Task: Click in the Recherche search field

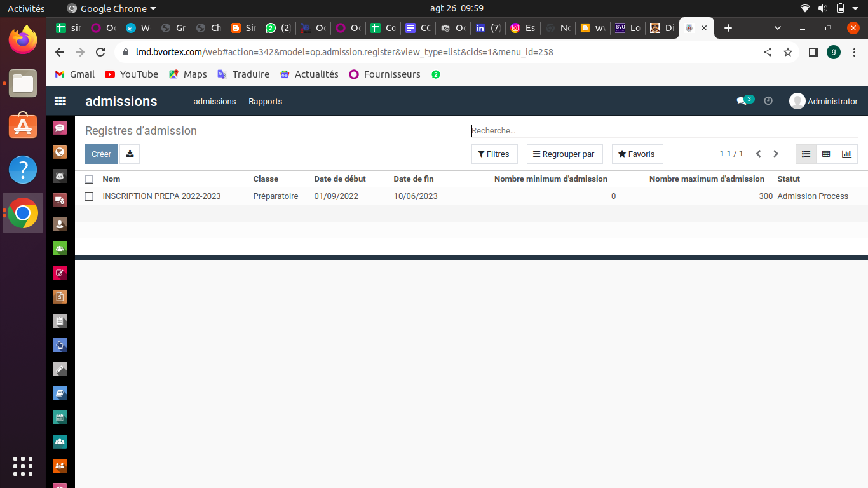Action: pyautogui.click(x=661, y=130)
